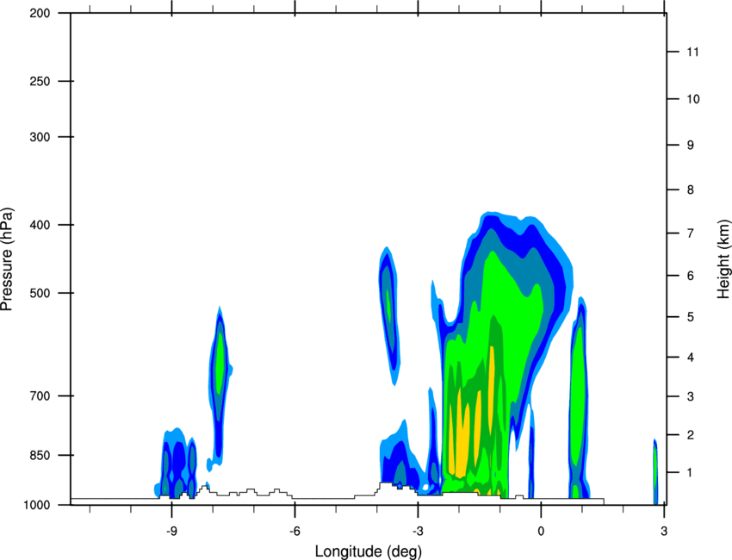Click the 850 pressure tick label
This screenshot has height=560, width=732.
[x=40, y=455]
